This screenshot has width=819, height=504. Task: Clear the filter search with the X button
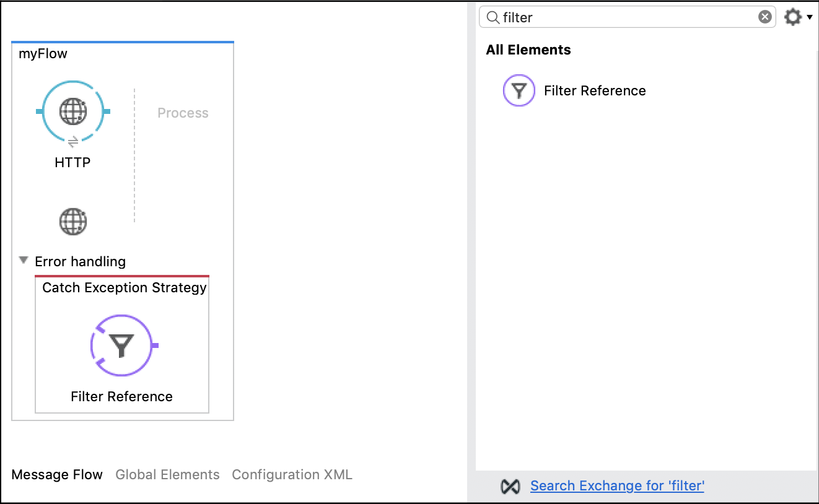pos(764,17)
